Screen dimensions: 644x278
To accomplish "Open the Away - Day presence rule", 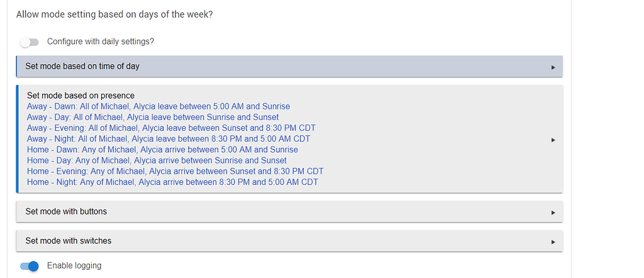I will 153,117.
